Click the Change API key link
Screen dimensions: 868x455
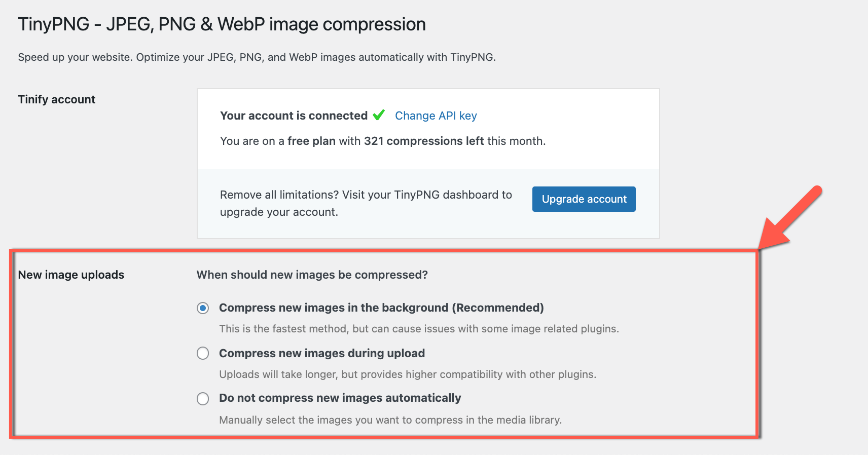436,116
